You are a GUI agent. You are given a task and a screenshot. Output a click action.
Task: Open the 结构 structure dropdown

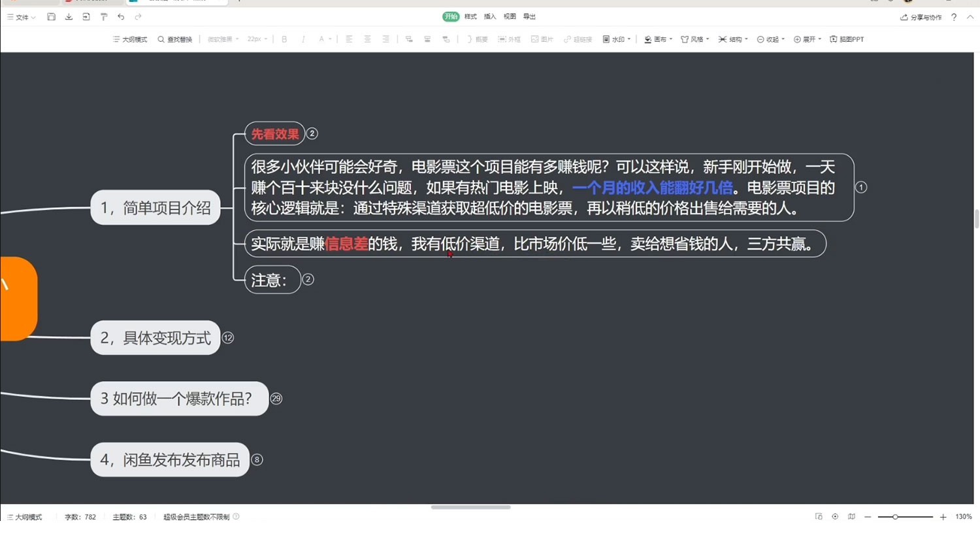[733, 39]
